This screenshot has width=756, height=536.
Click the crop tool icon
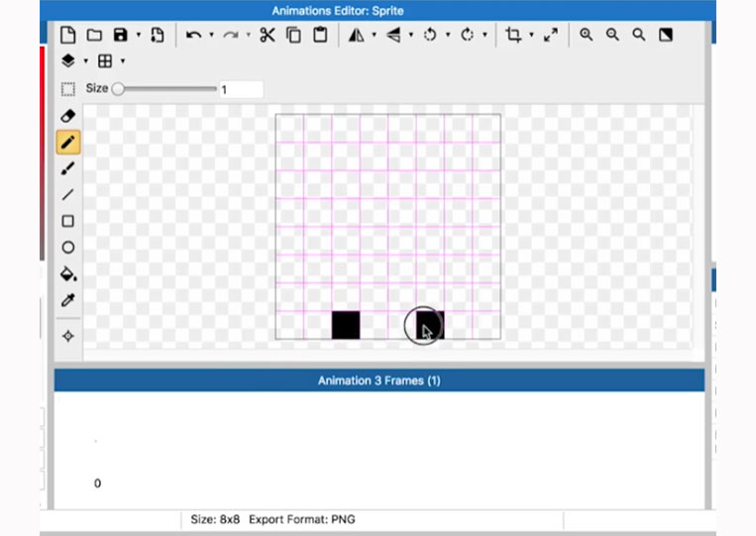tap(513, 35)
